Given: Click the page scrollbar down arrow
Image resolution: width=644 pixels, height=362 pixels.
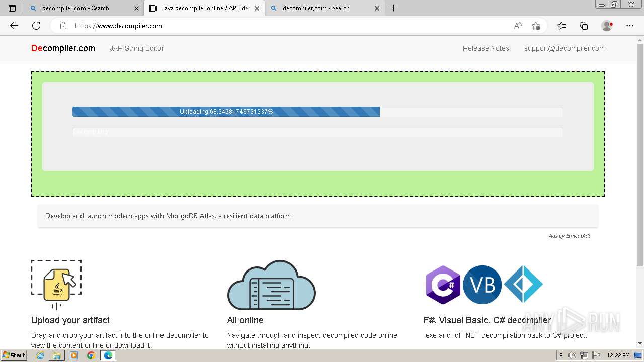Looking at the screenshot, I should (640, 343).
